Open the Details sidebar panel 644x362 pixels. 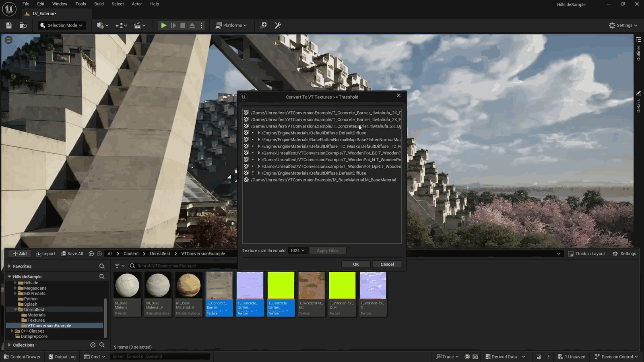(x=638, y=101)
